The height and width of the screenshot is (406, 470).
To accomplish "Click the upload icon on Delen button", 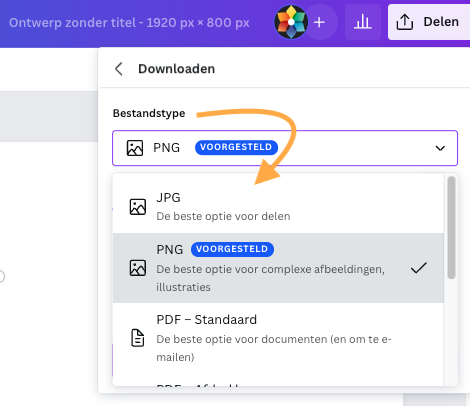I will pyautogui.click(x=405, y=22).
